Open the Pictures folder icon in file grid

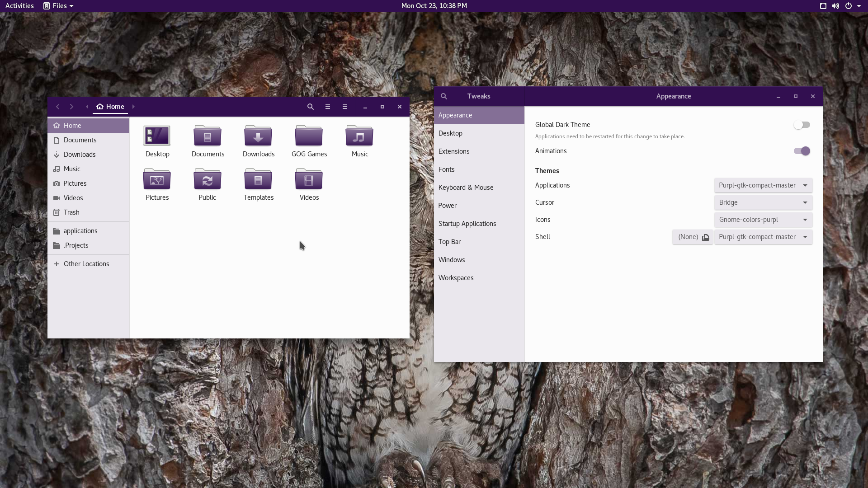[x=157, y=179]
